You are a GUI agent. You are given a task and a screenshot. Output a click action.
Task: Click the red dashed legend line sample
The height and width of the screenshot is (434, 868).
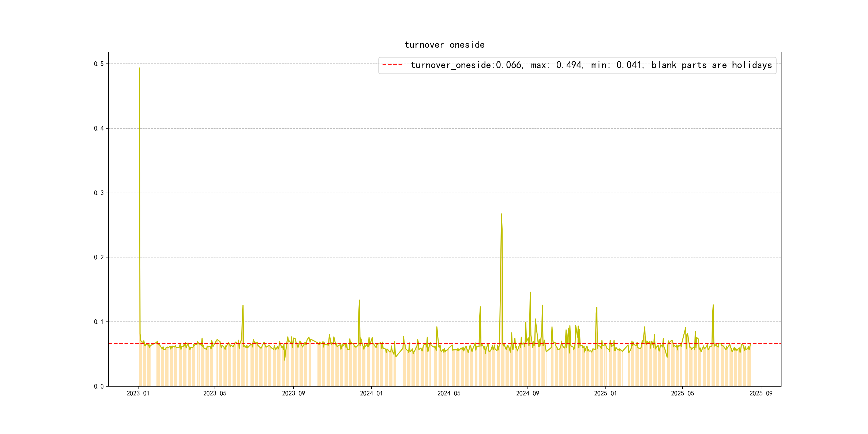pos(392,65)
